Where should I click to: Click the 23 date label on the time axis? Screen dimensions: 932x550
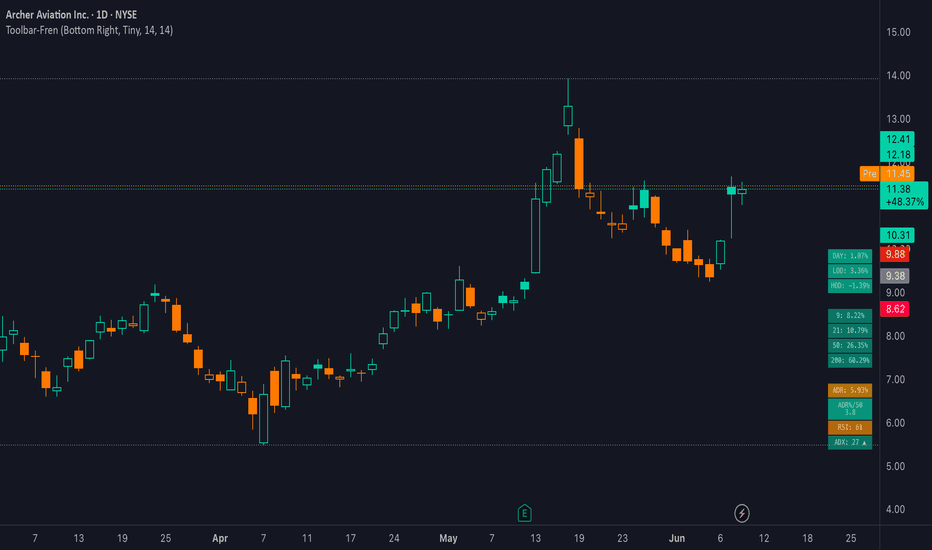pos(622,538)
